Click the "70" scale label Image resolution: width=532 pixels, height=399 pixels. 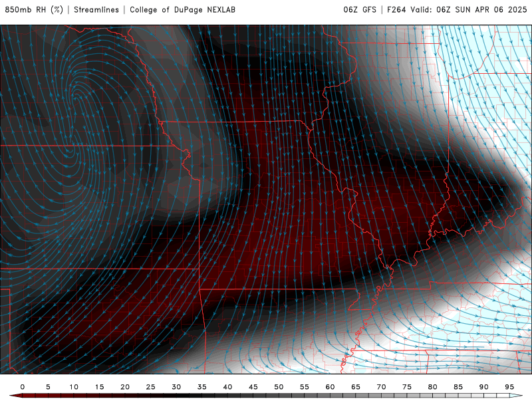[x=381, y=387]
